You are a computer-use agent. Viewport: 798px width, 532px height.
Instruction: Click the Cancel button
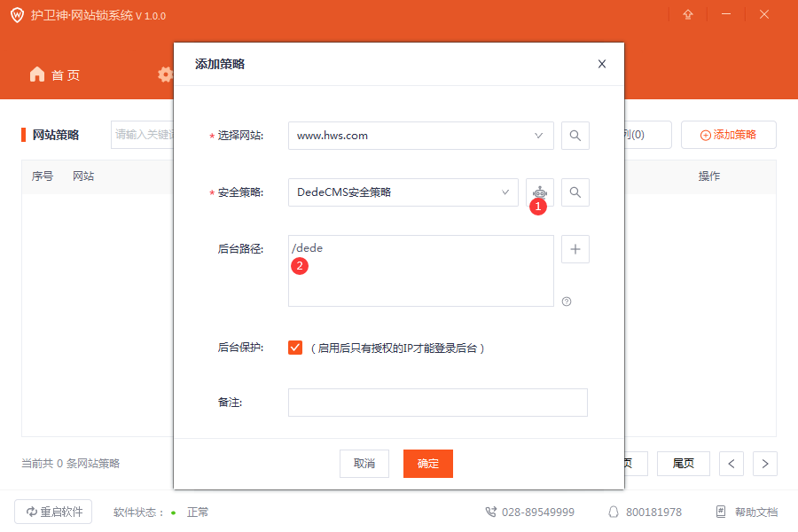click(x=364, y=463)
